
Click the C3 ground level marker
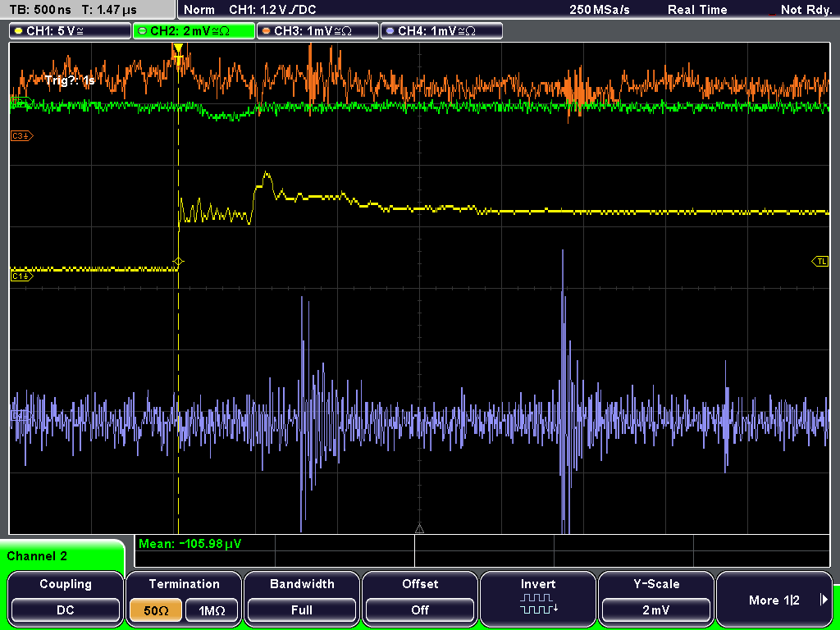pos(22,136)
